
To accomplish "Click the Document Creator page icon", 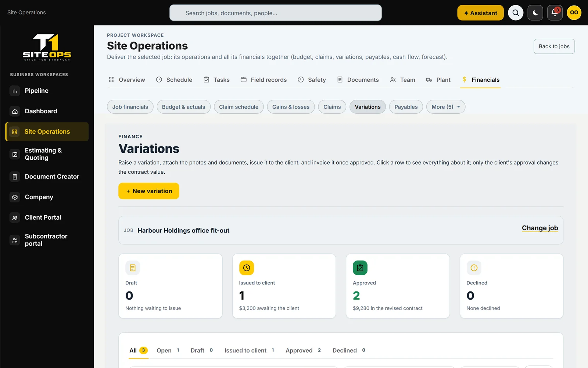I will tap(15, 177).
